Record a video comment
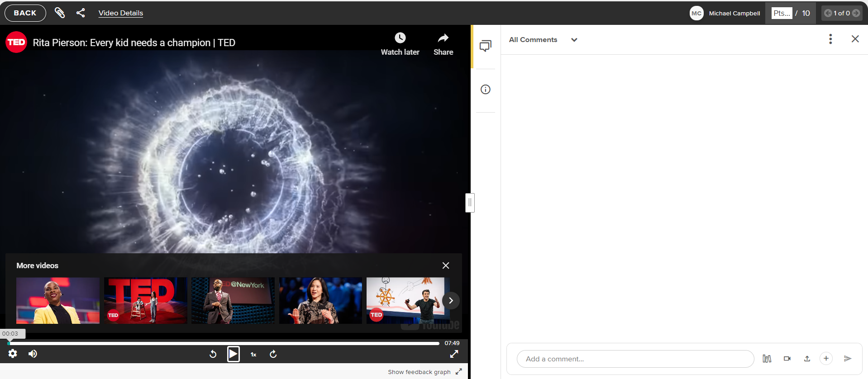 [787, 359]
